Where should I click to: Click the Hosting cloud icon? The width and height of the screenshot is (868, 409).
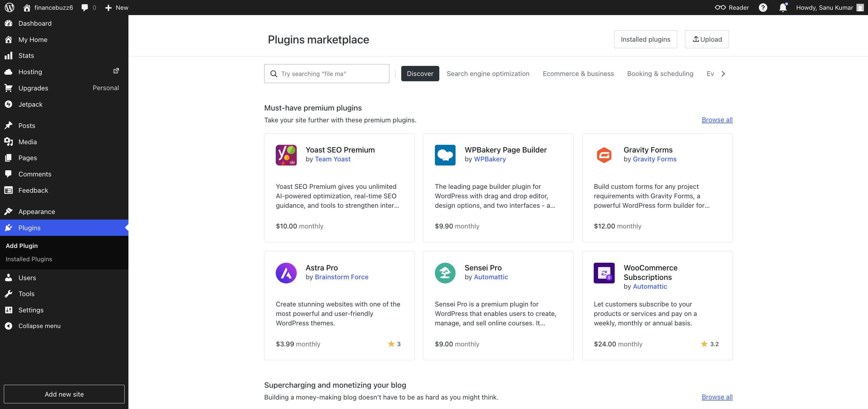9,72
